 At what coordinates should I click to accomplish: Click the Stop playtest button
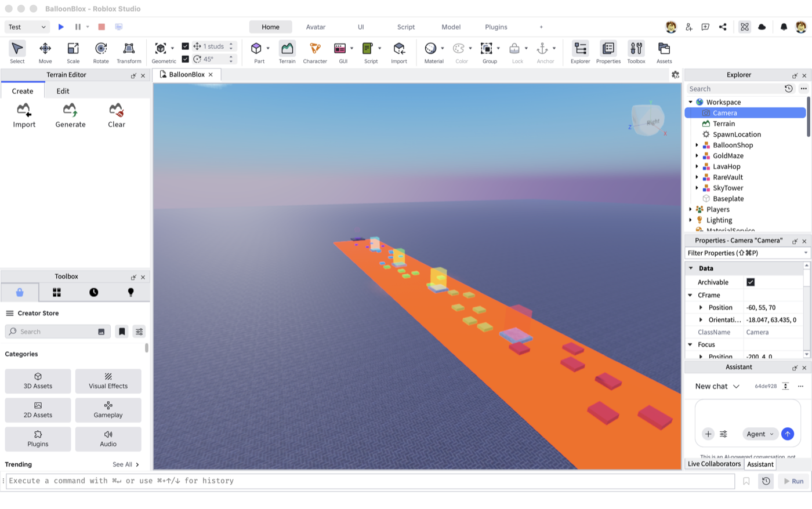(x=101, y=27)
